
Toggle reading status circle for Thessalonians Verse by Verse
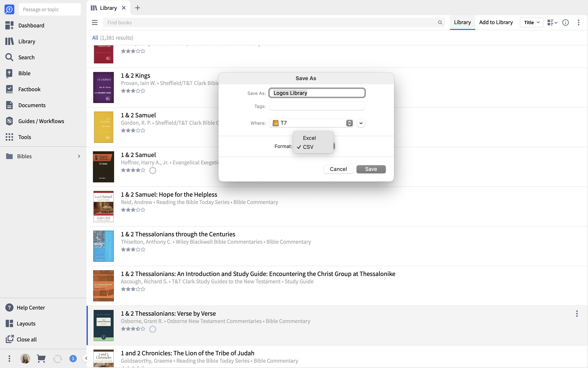click(x=153, y=329)
